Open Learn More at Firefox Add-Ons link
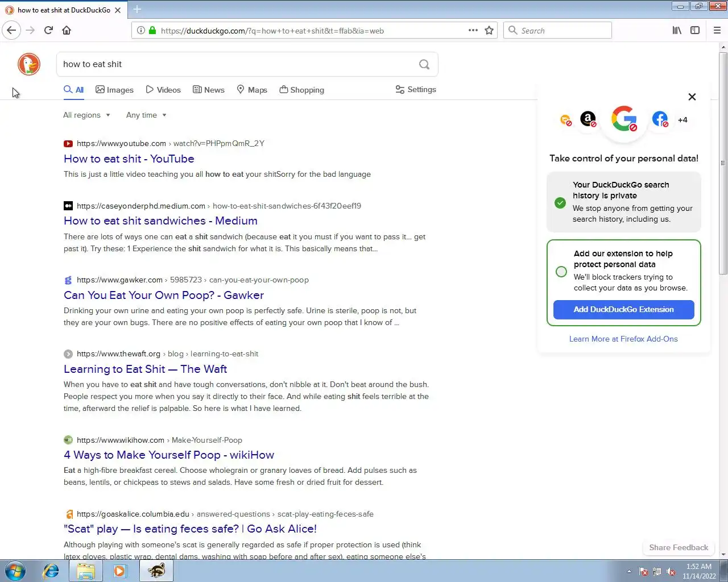This screenshot has height=582, width=728. (623, 339)
